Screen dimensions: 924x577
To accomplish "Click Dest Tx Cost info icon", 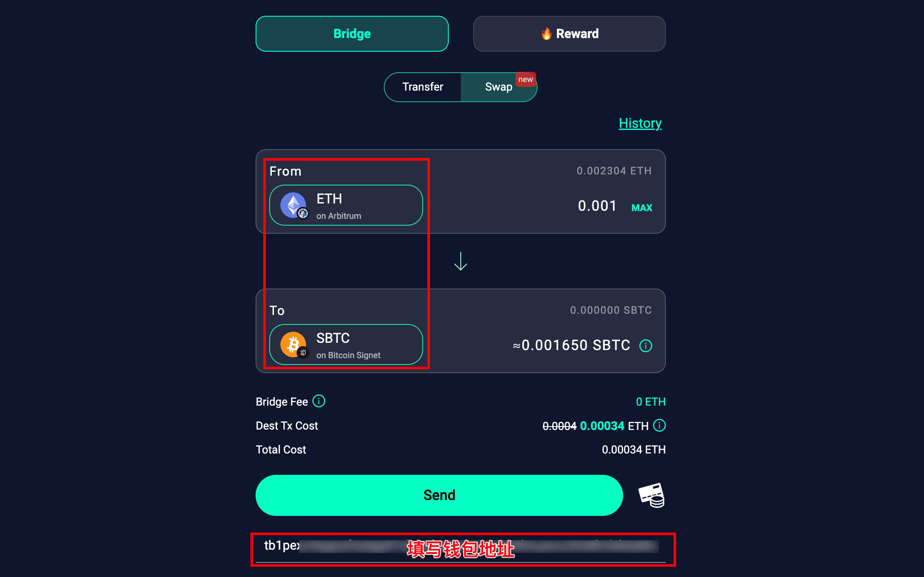I will pos(659,425).
